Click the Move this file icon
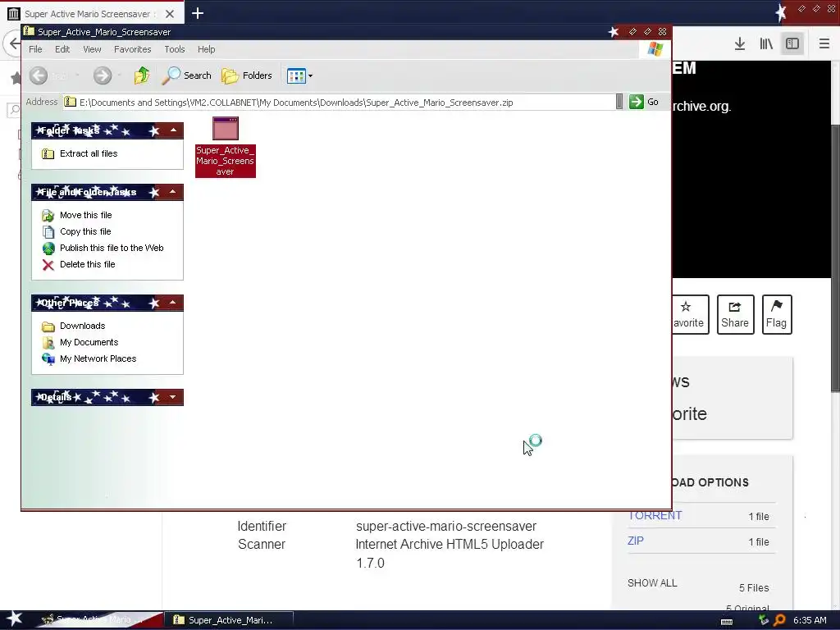This screenshot has width=840, height=630. click(x=48, y=216)
